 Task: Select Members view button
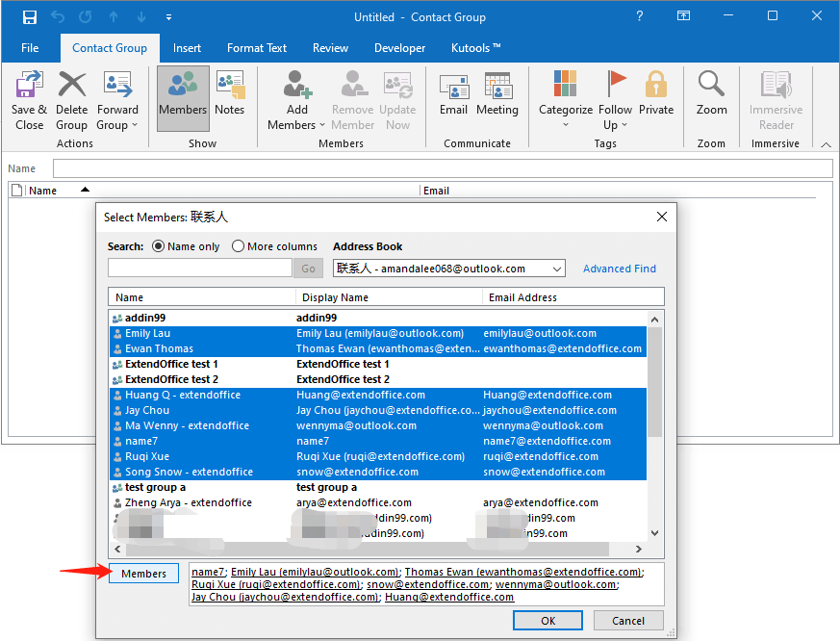coord(183,99)
